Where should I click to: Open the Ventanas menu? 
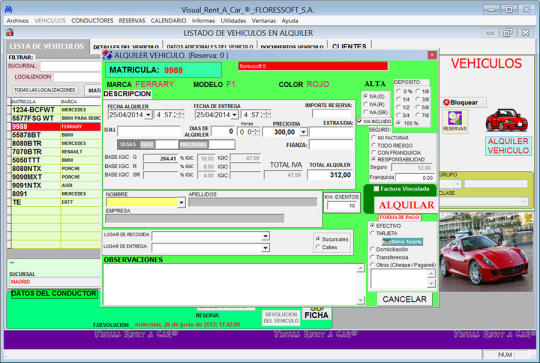263,21
